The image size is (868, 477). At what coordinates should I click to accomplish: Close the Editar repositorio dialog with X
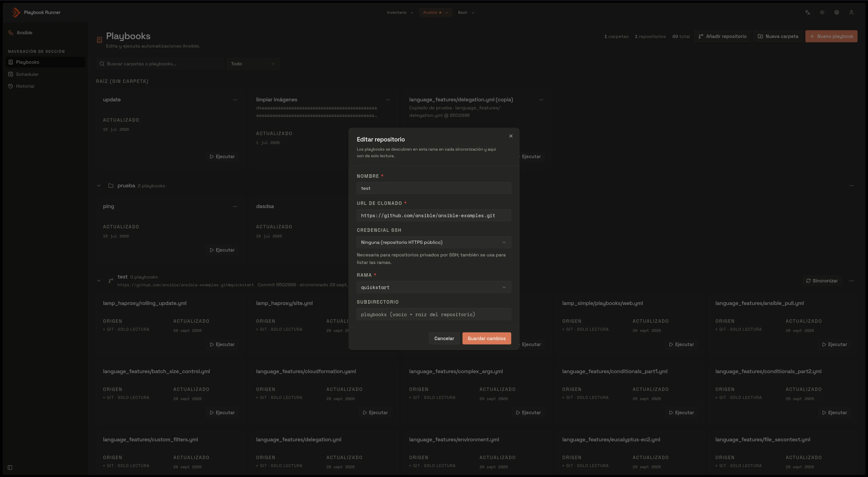pos(511,136)
